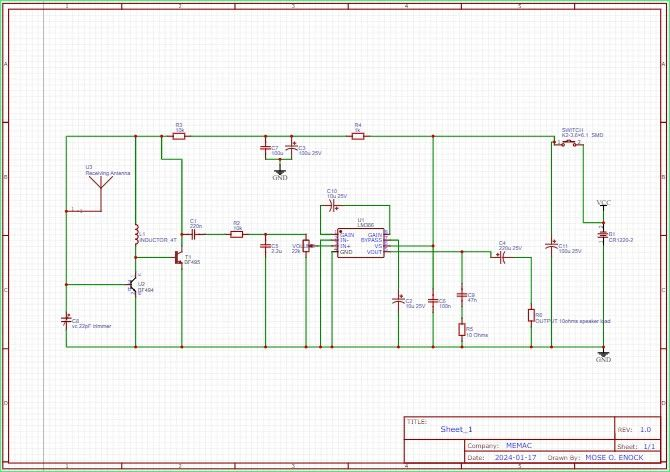Click the VOUT pin label on U1
This screenshot has width=670, height=472.
374,252
